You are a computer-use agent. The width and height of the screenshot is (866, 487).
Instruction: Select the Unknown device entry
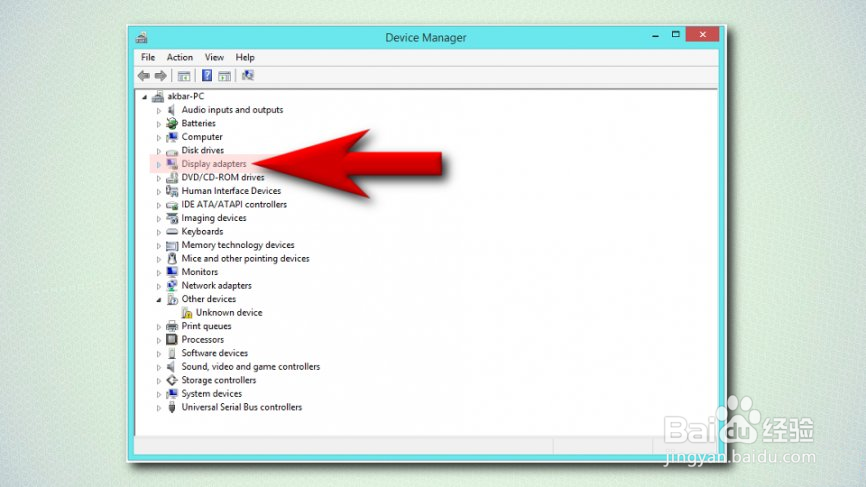click(x=229, y=313)
